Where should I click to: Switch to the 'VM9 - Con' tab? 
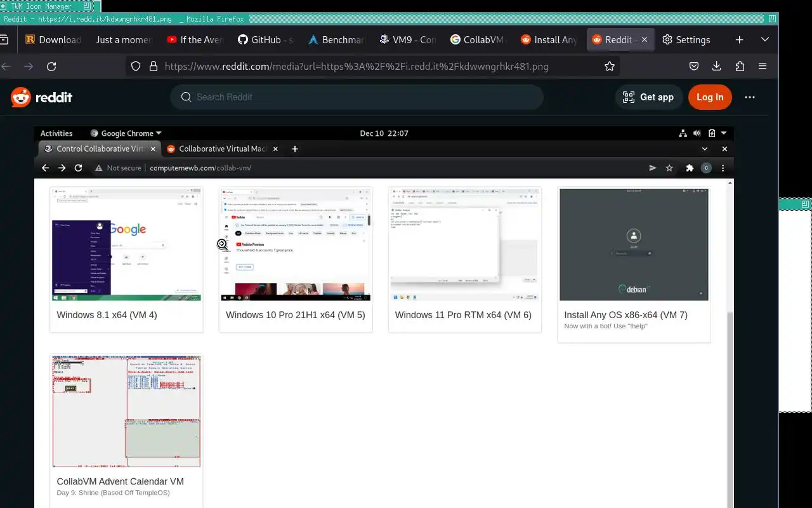407,39
